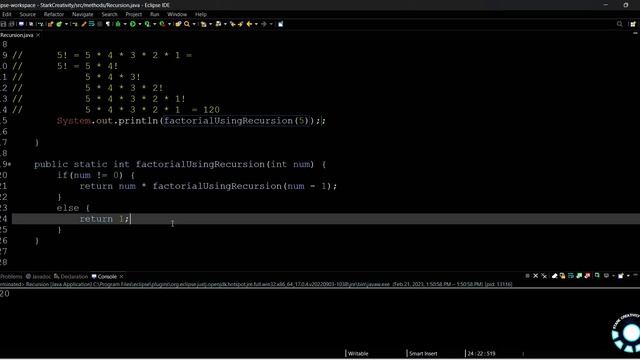Click the Search magnifier toolbar icon
The height and width of the screenshot is (360, 640).
pyautogui.click(x=187, y=24)
